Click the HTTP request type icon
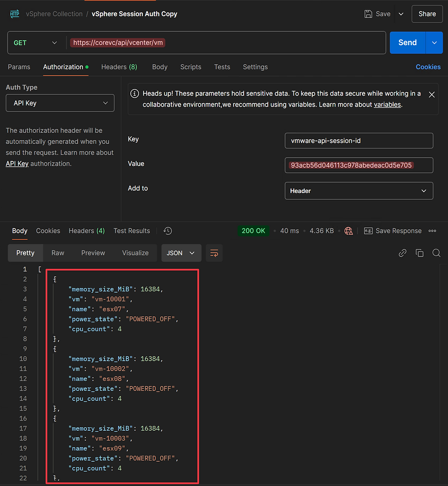The image size is (448, 486). [15, 14]
